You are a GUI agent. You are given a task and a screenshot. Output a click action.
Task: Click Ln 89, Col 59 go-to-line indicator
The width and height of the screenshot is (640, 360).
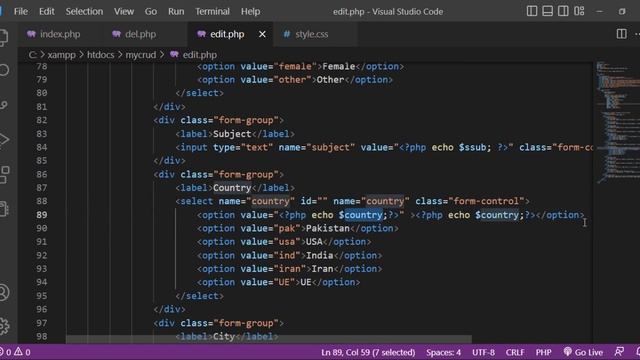(368, 352)
